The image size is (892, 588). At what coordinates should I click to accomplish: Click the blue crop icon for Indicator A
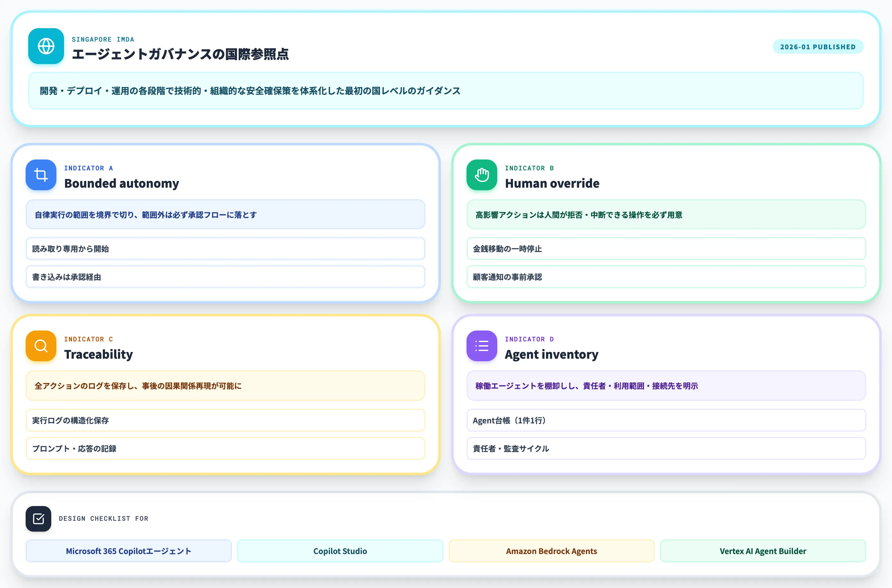click(41, 175)
